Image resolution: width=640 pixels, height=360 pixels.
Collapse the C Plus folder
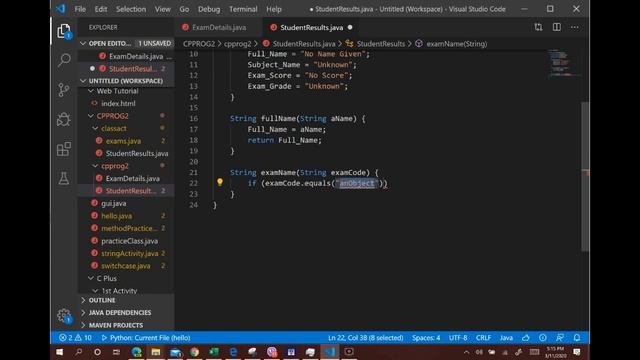pyautogui.click(x=91, y=278)
